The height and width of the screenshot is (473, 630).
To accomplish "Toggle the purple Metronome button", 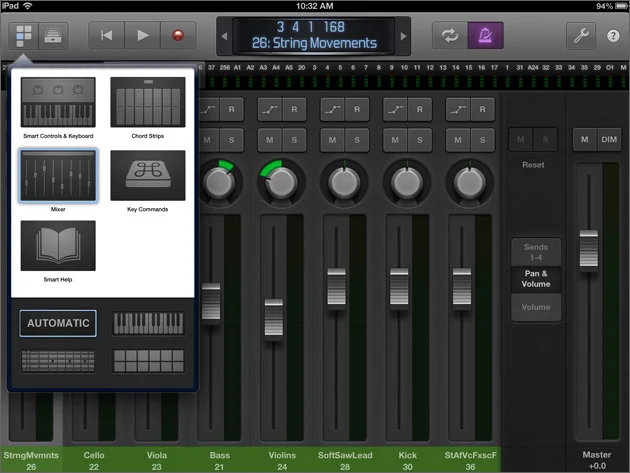I will (485, 36).
